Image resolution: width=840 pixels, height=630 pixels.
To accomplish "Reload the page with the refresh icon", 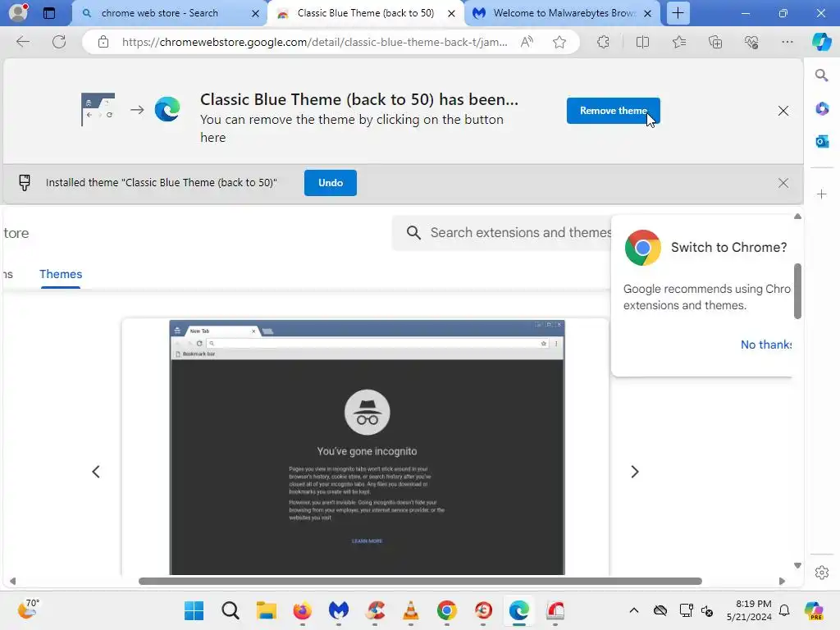I will 59,42.
